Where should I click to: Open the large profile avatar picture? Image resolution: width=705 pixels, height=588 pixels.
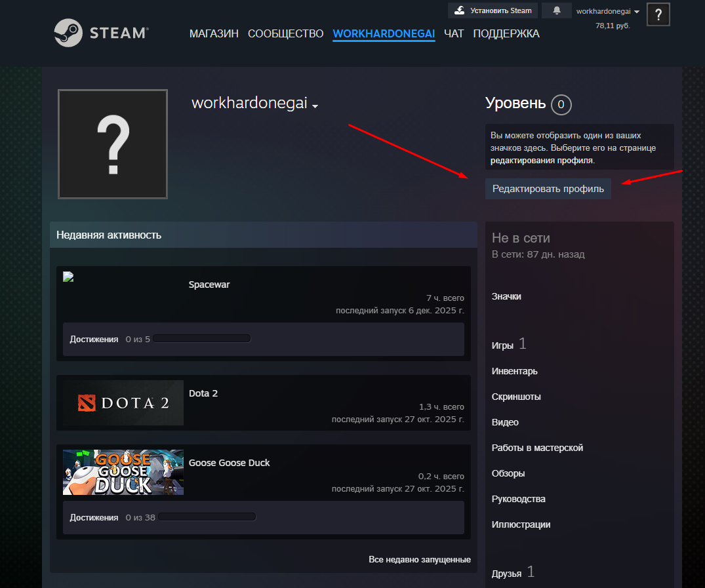coord(113,144)
